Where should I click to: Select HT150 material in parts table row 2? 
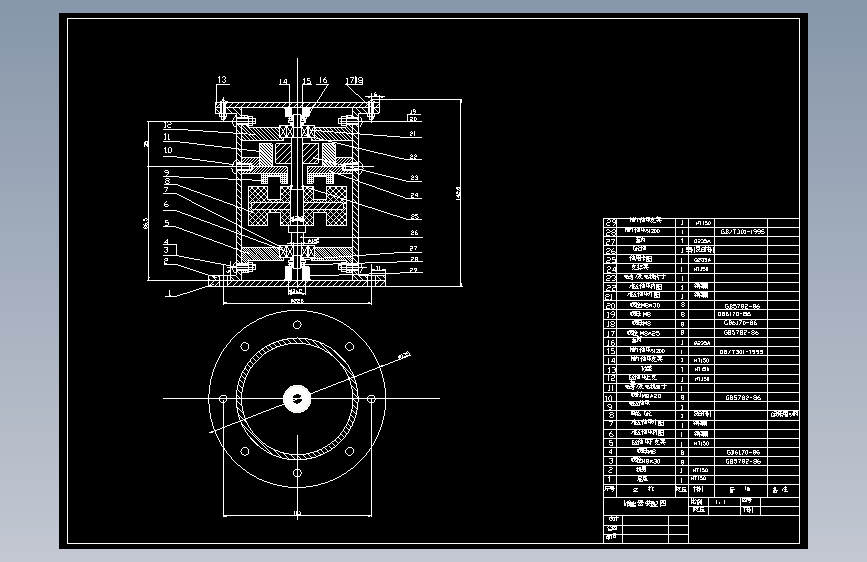tap(700, 470)
